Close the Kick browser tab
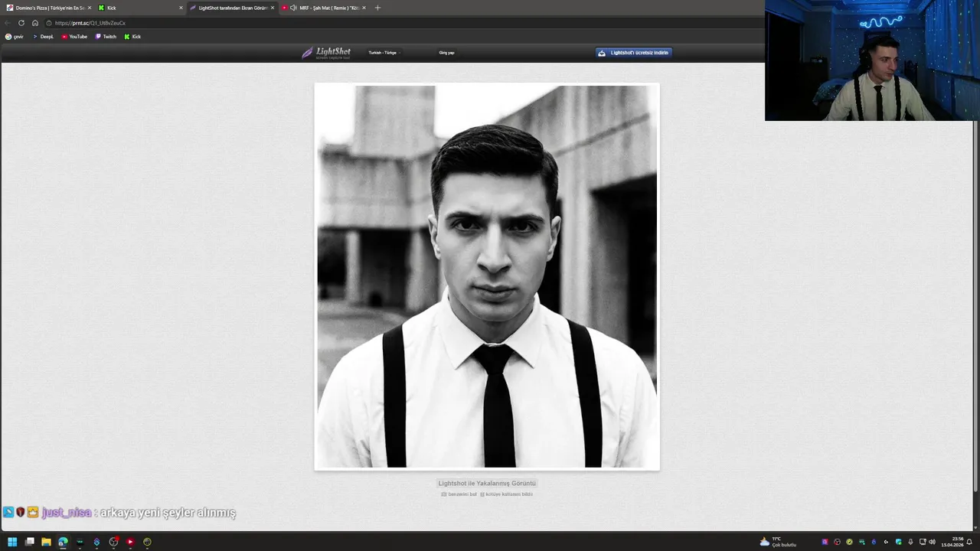This screenshot has width=980, height=551. (x=181, y=8)
